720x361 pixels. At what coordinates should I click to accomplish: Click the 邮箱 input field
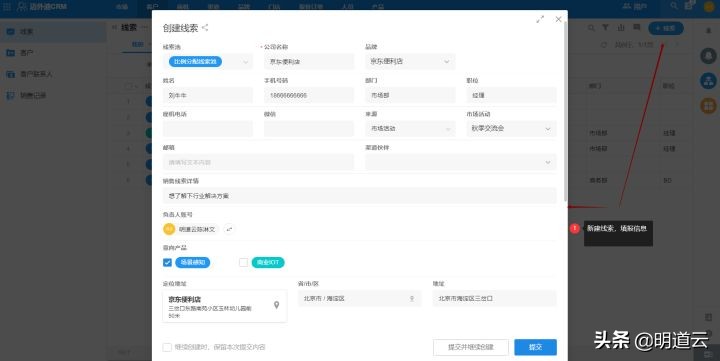(x=258, y=162)
